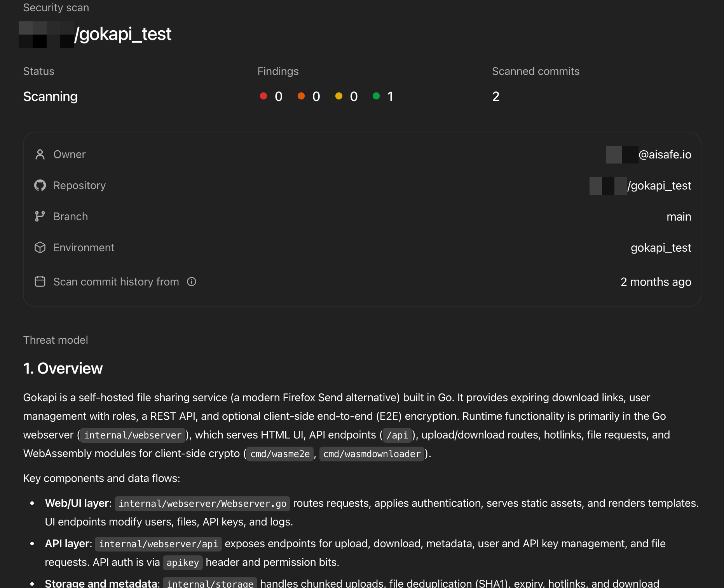Click the Scanning status text

click(51, 96)
